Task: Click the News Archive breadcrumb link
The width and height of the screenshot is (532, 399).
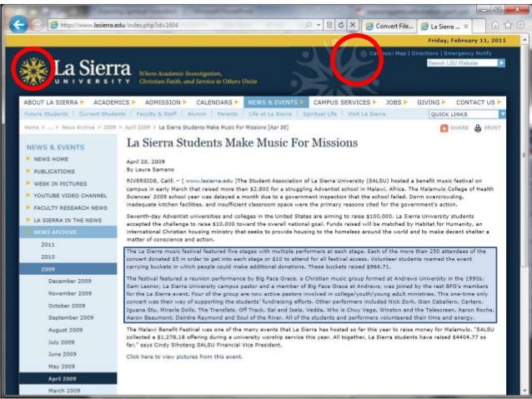Action: [78, 127]
